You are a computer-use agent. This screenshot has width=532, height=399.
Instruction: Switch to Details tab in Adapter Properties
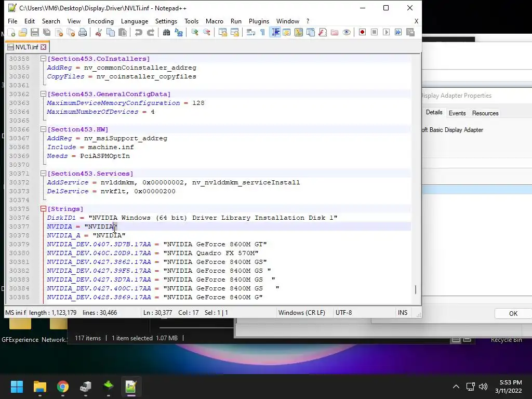pyautogui.click(x=434, y=112)
